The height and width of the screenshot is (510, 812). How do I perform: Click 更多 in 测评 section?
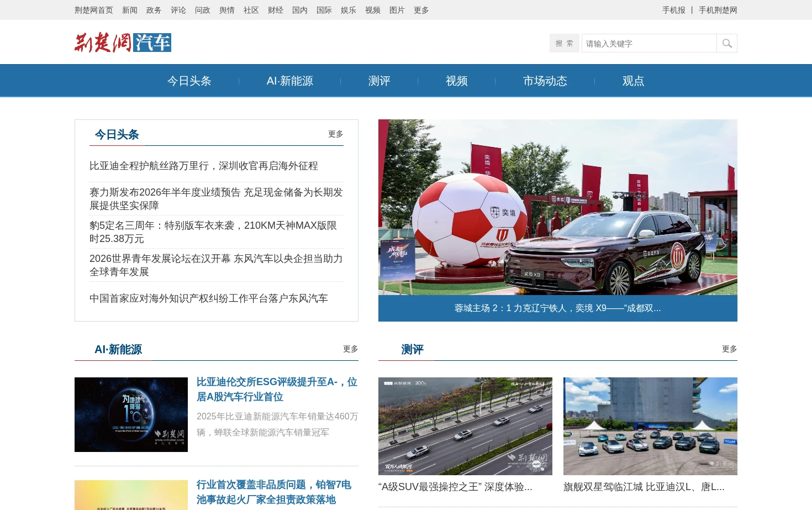point(730,349)
